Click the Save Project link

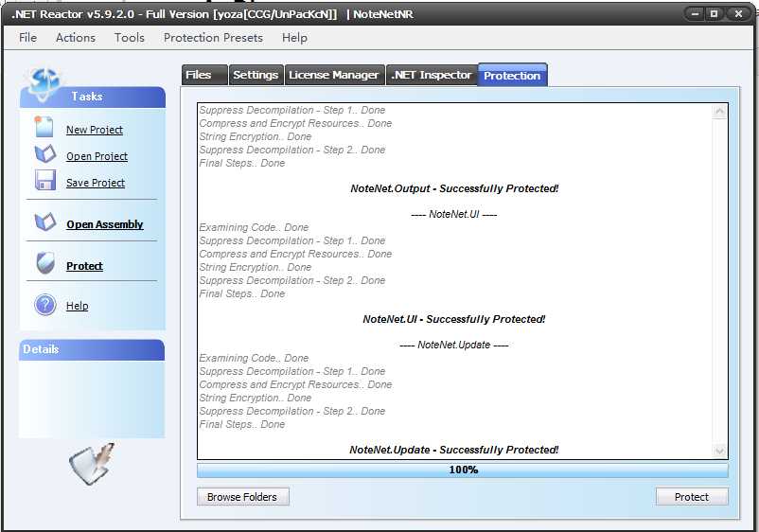pos(96,183)
